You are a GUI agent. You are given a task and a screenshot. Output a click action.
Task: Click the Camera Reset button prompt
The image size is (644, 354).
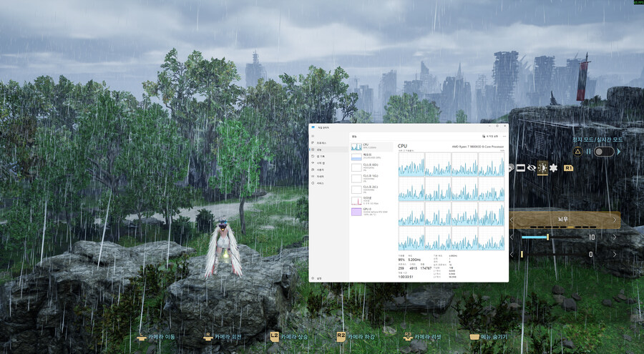[426, 336]
